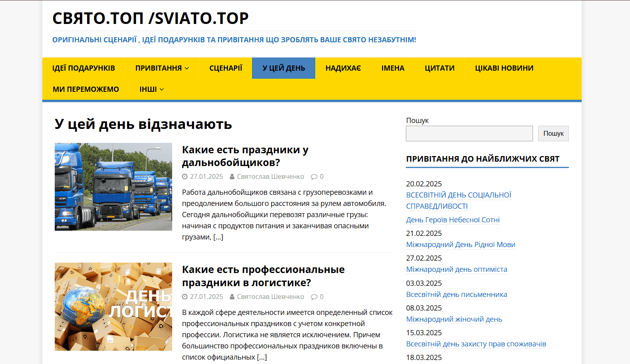This screenshot has height=364, width=630.
Task: Click comment bubble icon of truckers article
Action: click(x=314, y=176)
